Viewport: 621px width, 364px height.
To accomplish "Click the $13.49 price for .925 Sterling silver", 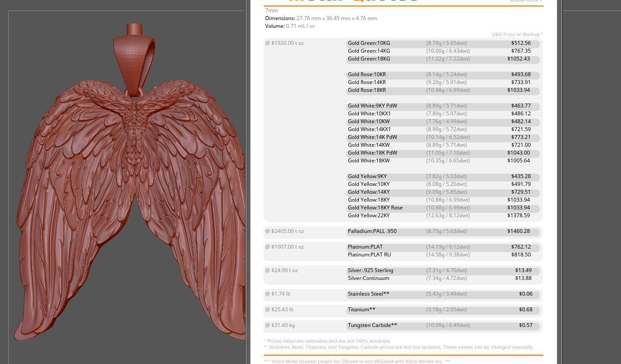I will (x=523, y=270).
